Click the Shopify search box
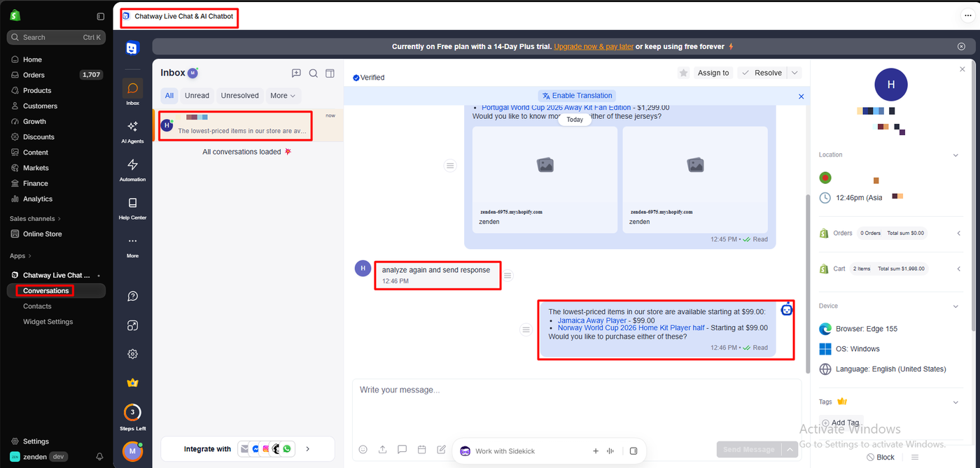980x468 pixels. [x=56, y=37]
